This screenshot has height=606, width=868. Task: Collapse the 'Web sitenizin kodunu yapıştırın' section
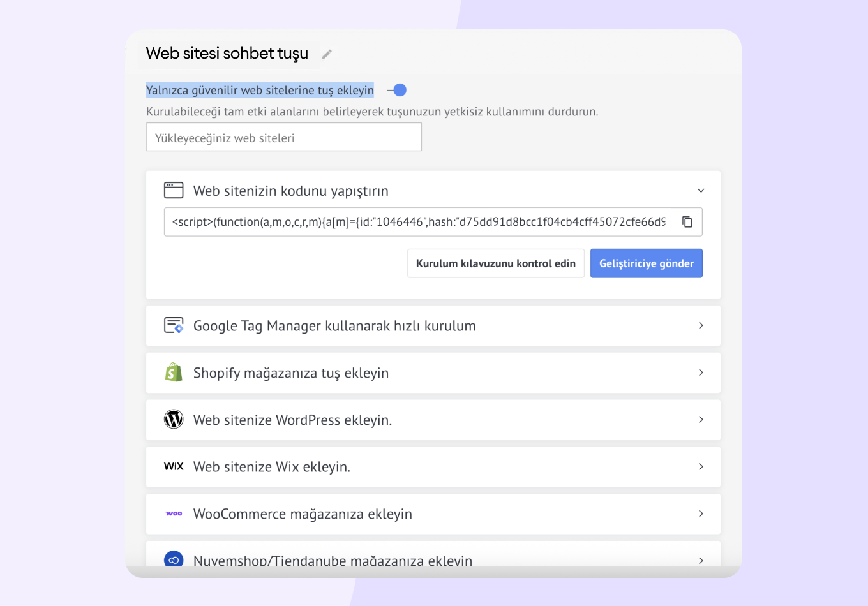[701, 191]
